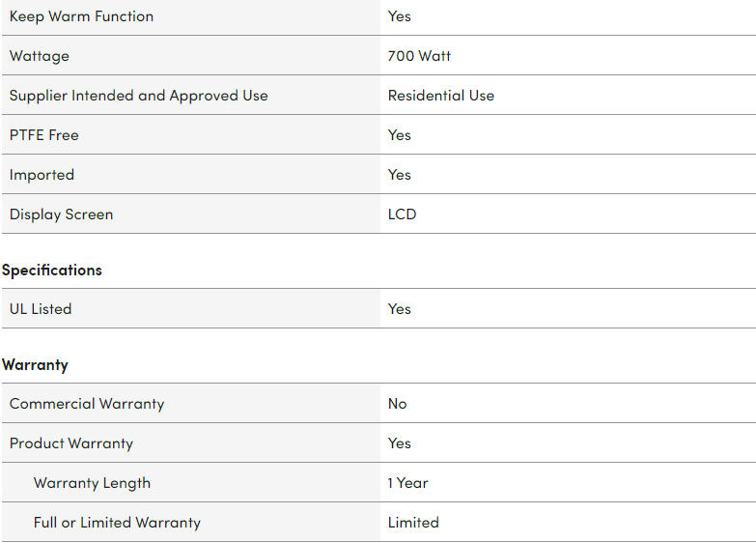Select the 1 Year value
The image size is (756, 542).
[407, 483]
